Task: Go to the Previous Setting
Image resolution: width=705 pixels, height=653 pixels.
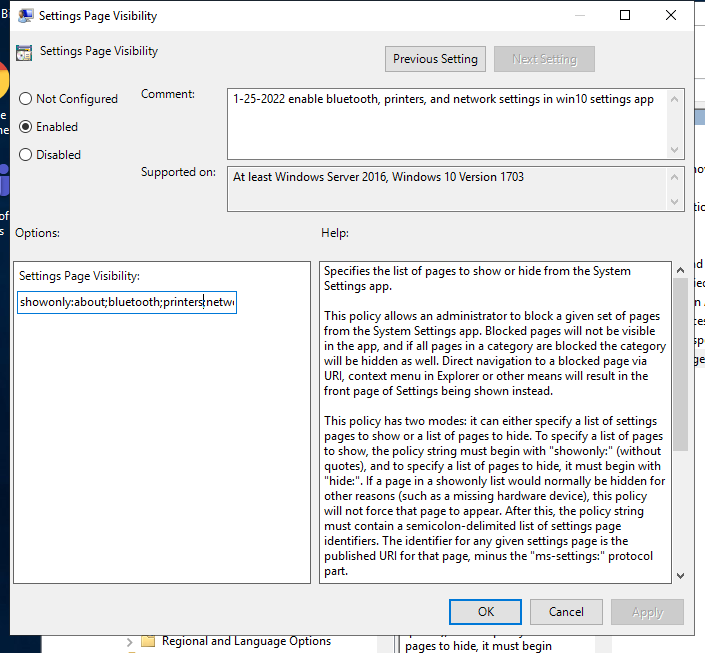Action: [x=435, y=59]
